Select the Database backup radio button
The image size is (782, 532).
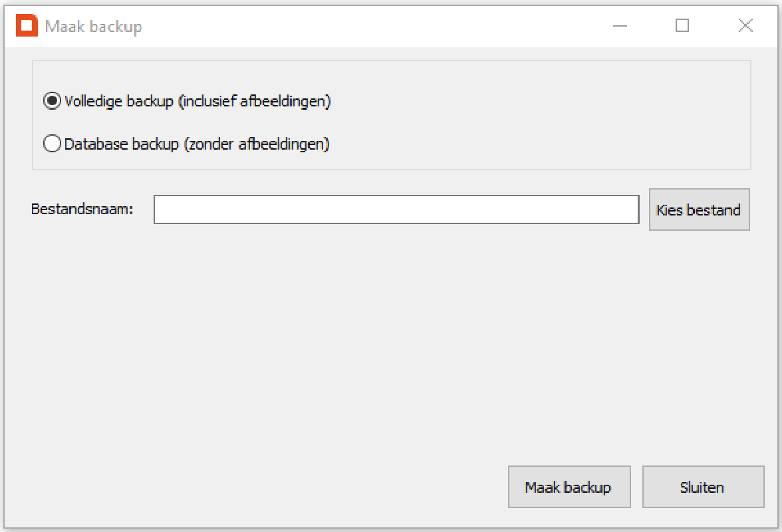click(x=52, y=144)
